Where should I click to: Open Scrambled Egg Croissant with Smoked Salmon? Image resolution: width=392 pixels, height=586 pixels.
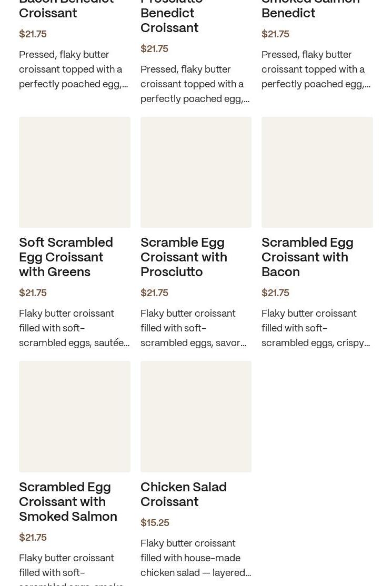coord(68,502)
